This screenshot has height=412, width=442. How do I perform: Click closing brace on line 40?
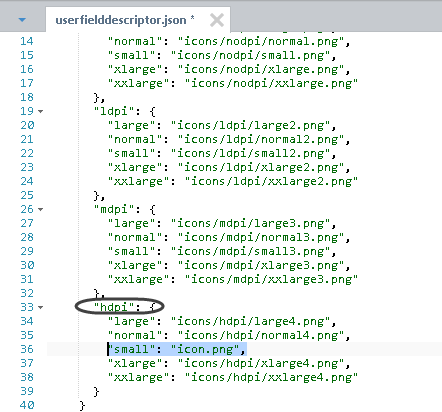[x=83, y=405]
